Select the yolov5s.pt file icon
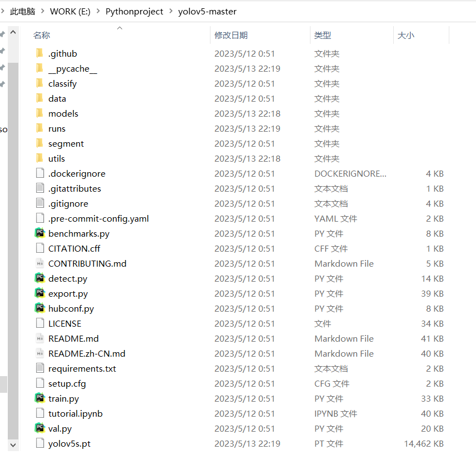This screenshot has width=476, height=465. point(40,443)
